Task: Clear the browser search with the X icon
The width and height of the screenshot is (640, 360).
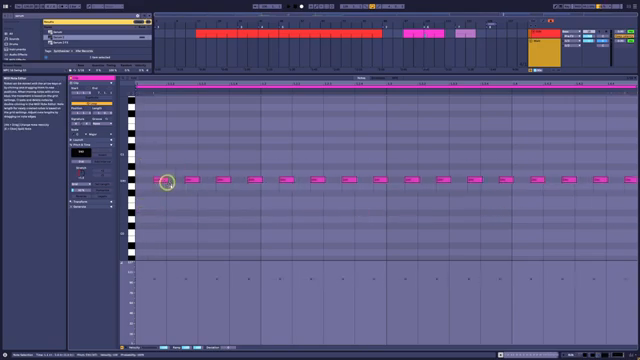Action: pyautogui.click(x=138, y=16)
